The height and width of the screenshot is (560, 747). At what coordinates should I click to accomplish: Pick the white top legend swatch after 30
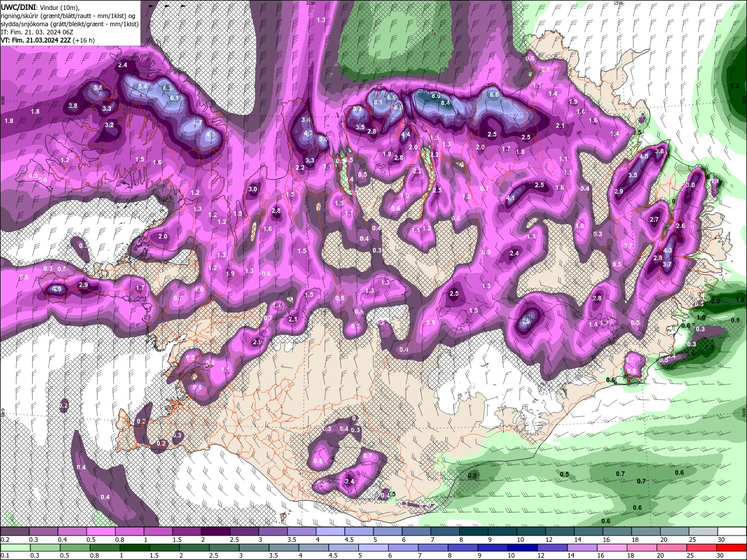(732, 531)
